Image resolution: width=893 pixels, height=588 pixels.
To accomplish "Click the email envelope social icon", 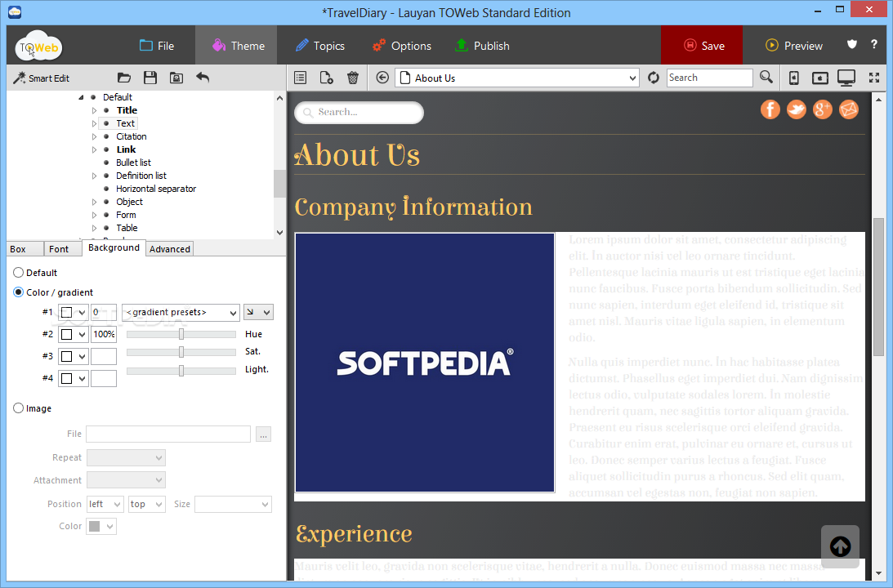I will (849, 109).
